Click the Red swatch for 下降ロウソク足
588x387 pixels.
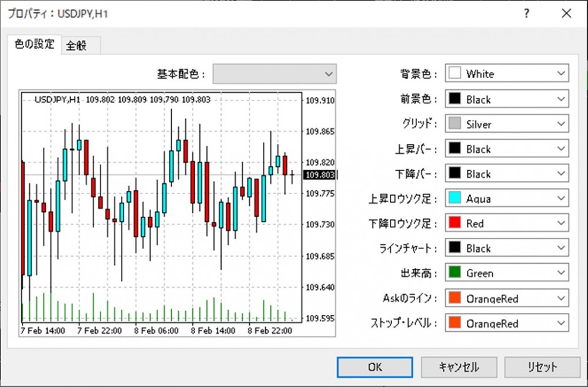[454, 224]
